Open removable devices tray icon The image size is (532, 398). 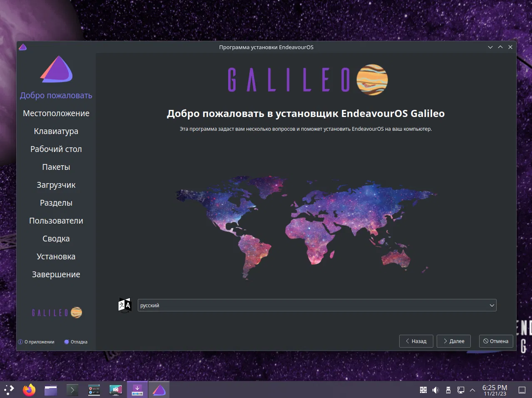448,390
